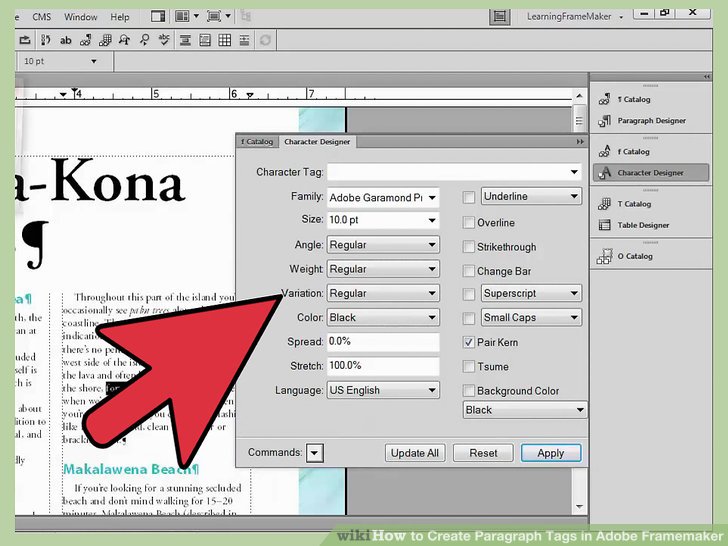Switch to the f Catalog tab
Screen dimensions: 728x546
coord(256,142)
